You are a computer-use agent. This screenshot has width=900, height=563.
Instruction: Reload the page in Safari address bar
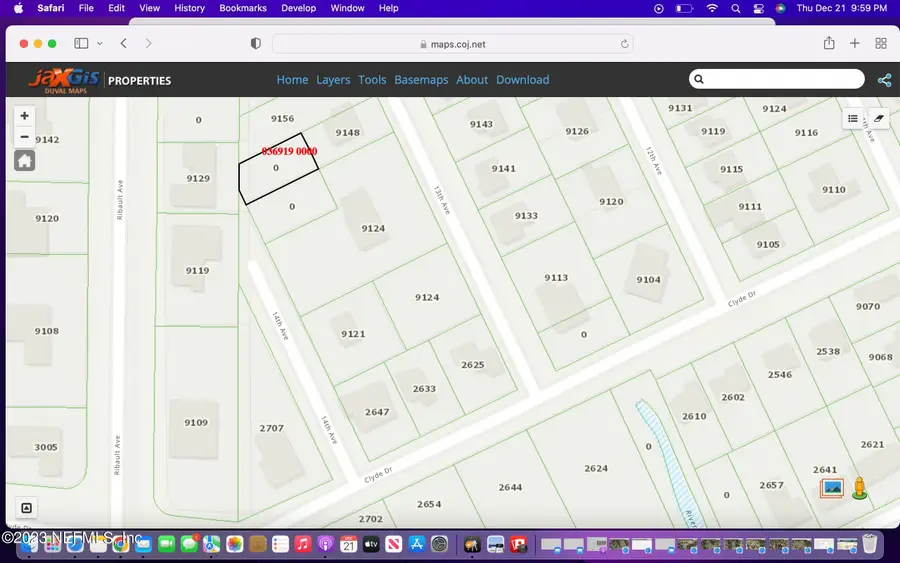coord(624,44)
